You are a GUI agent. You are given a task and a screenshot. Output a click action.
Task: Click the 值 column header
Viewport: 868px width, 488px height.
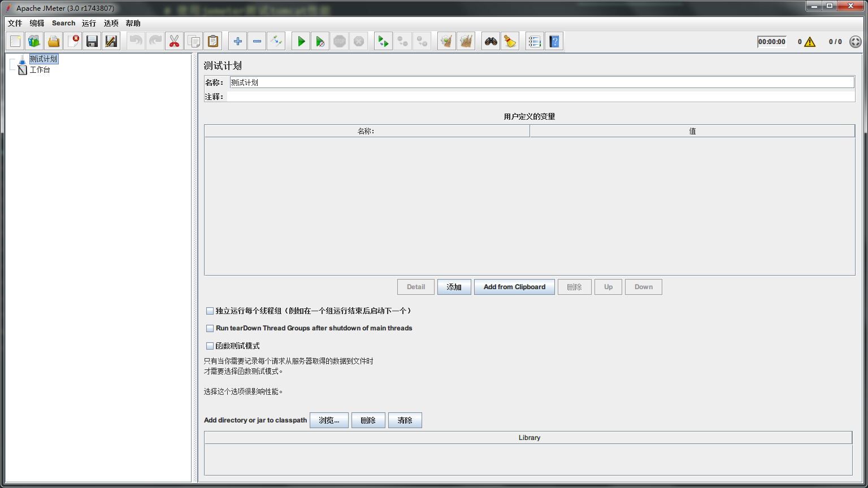[x=692, y=131]
